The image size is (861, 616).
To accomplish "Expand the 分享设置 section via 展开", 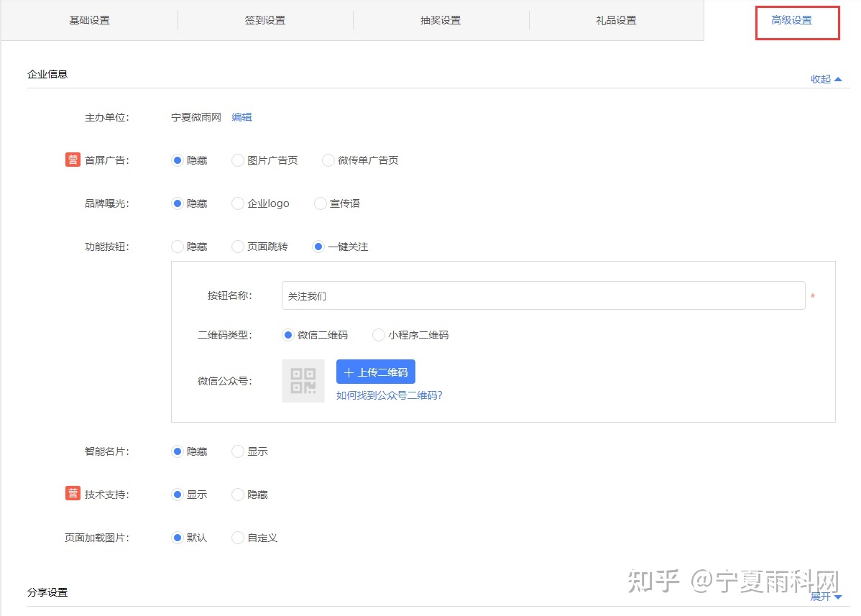I will (x=826, y=597).
